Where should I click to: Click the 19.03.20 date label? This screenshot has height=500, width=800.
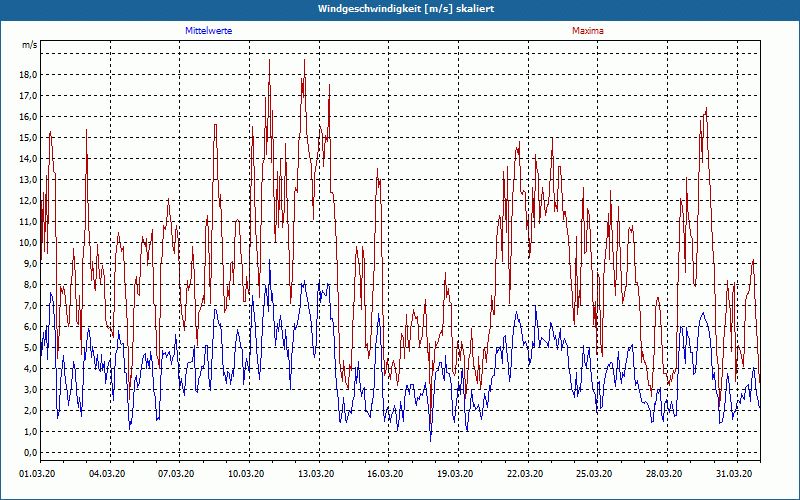click(x=455, y=474)
